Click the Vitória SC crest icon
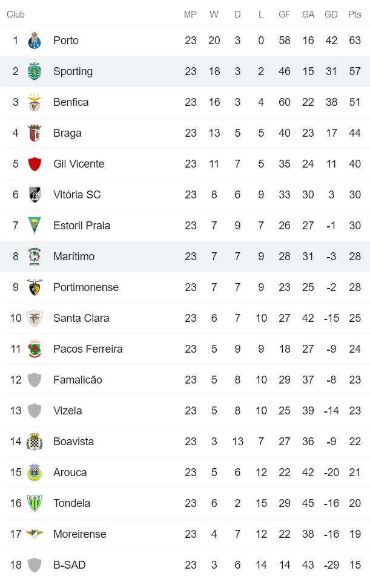 pos(35,195)
